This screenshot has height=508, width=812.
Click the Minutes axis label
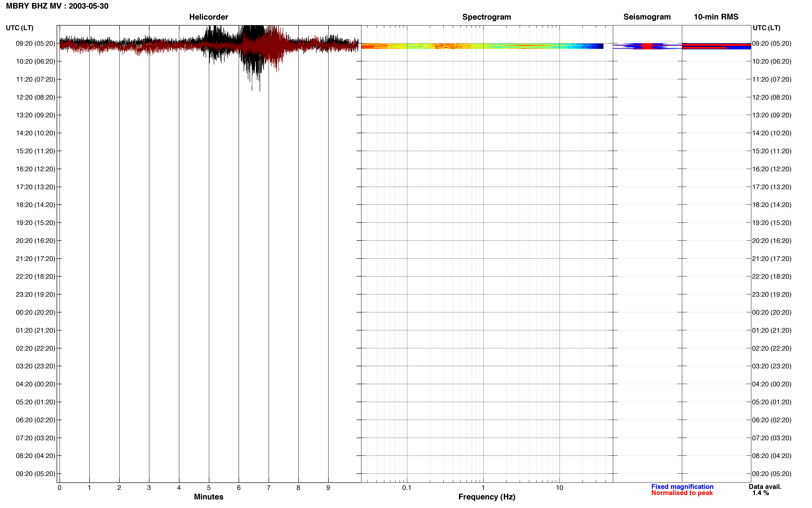click(209, 497)
